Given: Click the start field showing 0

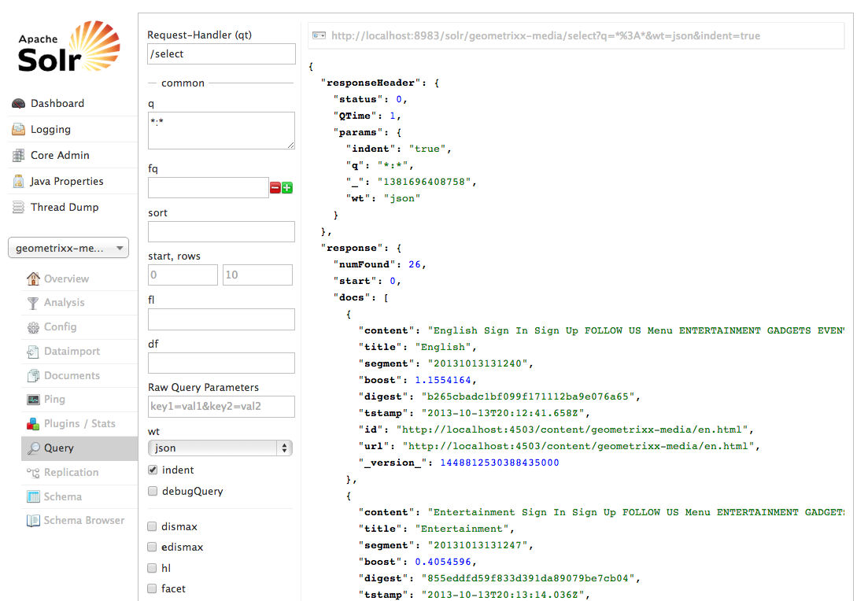Looking at the screenshot, I should pyautogui.click(x=183, y=275).
